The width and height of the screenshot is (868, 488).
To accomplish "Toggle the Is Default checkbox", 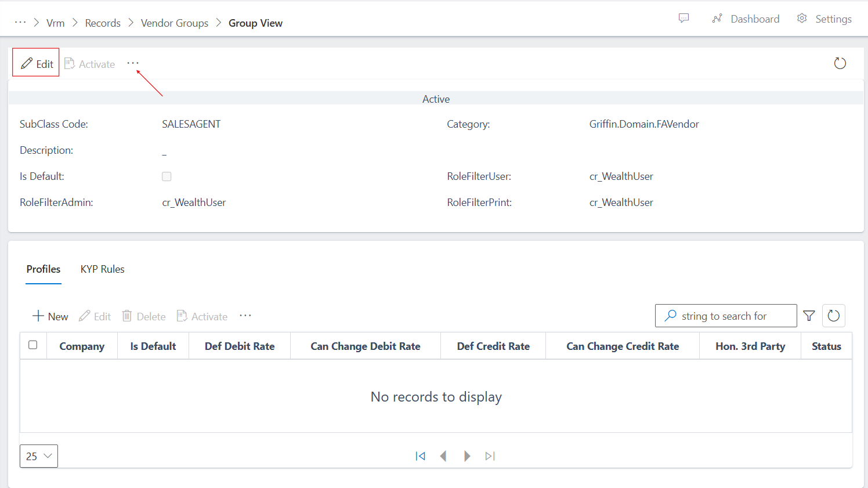I will tap(167, 176).
